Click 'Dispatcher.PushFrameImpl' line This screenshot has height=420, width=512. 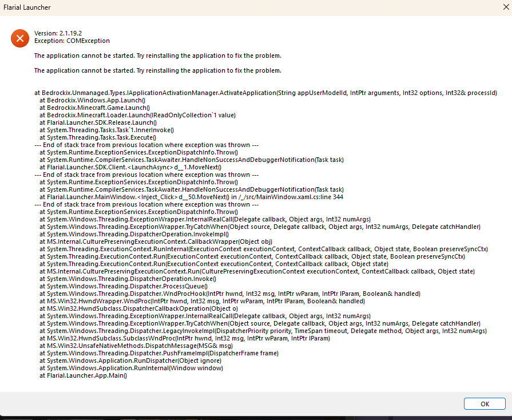tap(159, 354)
